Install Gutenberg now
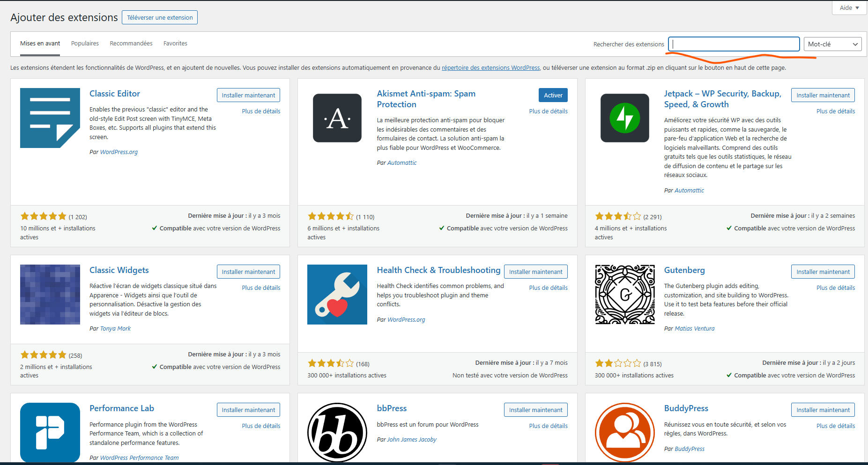Image resolution: width=868 pixels, height=465 pixels. click(823, 272)
